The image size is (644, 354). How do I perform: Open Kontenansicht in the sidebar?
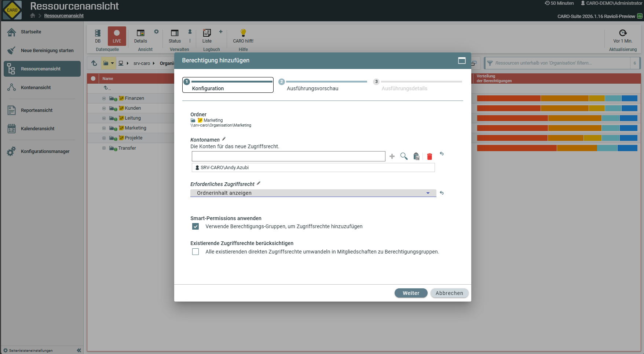point(36,88)
